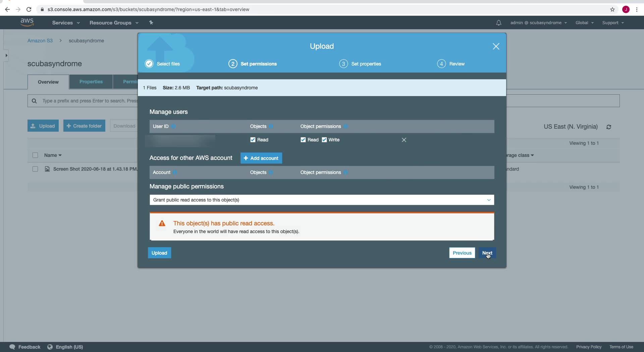Uncheck the Object permissions Read checkbox
Viewport: 644px width, 352px height.
pos(303,140)
